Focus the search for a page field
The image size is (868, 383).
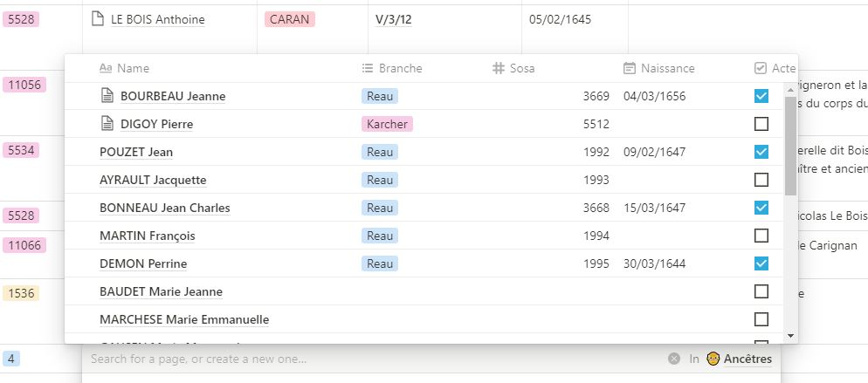376,359
